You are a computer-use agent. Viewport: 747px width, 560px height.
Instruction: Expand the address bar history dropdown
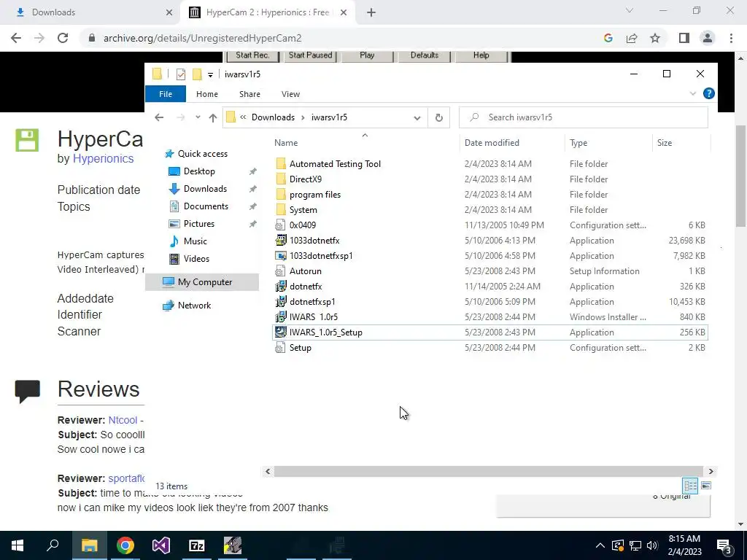pyautogui.click(x=417, y=117)
